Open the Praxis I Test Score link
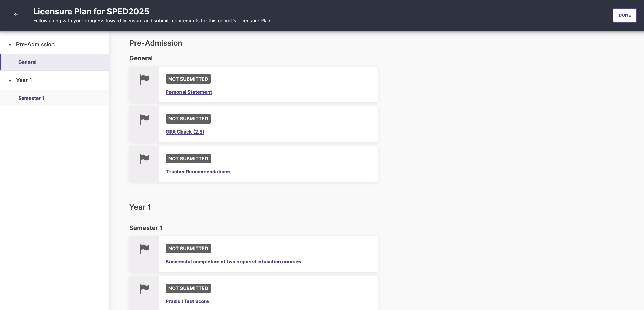The image size is (644, 310). click(x=187, y=301)
